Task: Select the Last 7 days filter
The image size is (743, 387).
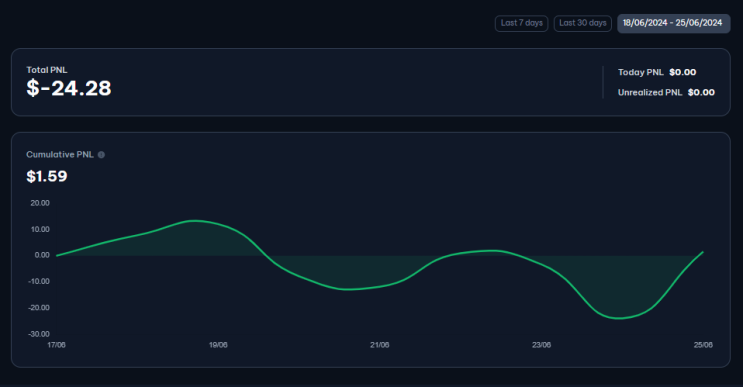Action: tap(521, 23)
